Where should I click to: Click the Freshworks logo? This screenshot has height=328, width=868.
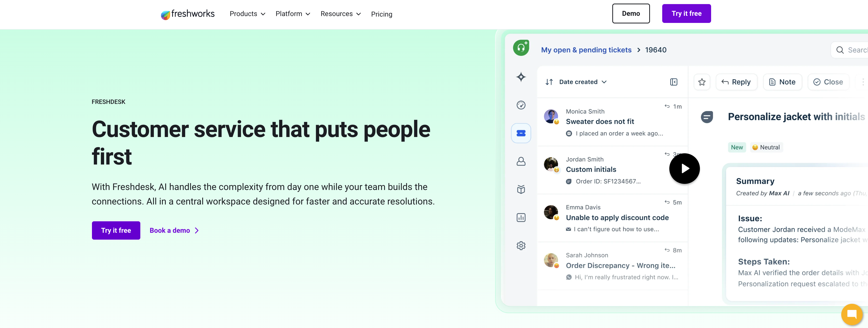(187, 14)
